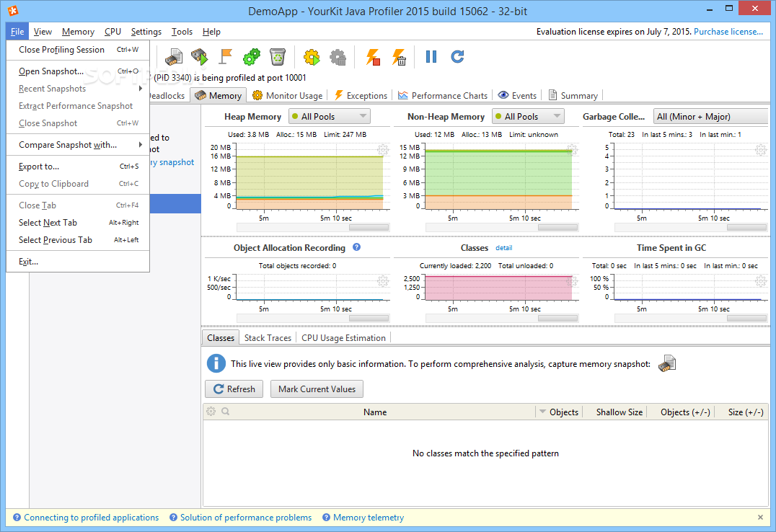Open Connecting to profiled applications help link
776x532 pixels.
(x=91, y=517)
